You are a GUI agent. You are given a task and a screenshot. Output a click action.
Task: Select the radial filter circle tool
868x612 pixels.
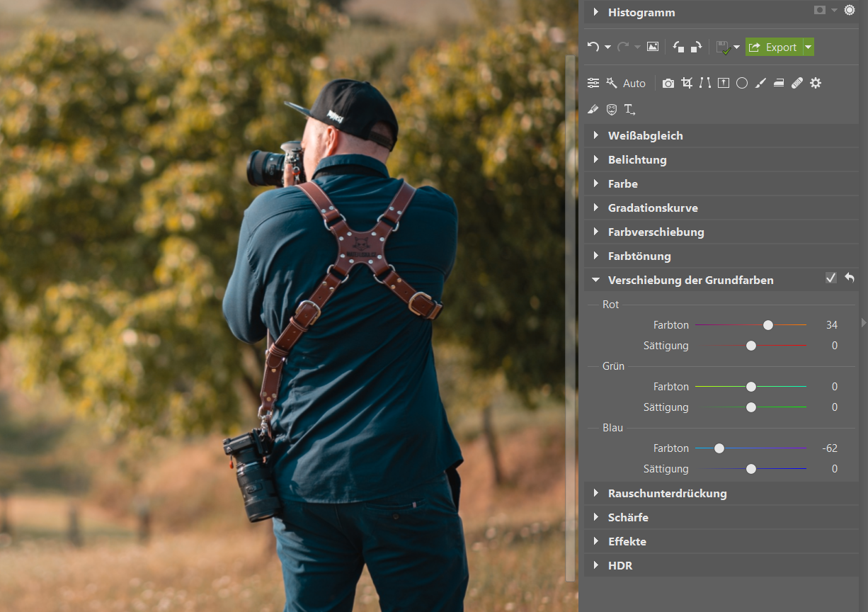point(742,83)
